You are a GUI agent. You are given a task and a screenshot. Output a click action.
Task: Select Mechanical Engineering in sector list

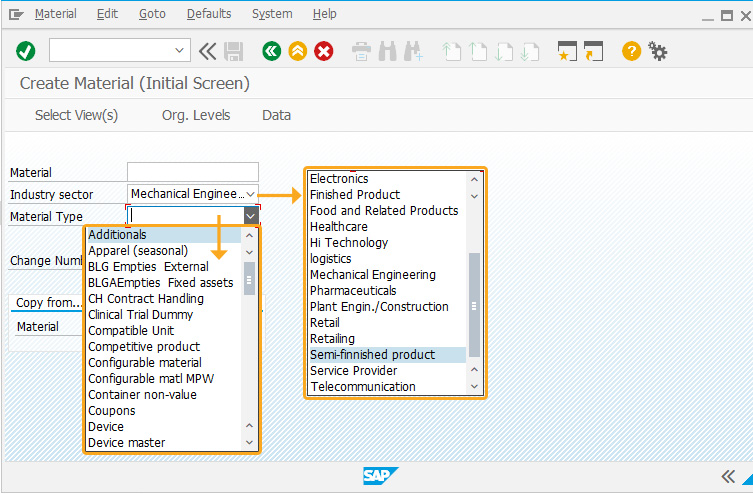tap(387, 275)
